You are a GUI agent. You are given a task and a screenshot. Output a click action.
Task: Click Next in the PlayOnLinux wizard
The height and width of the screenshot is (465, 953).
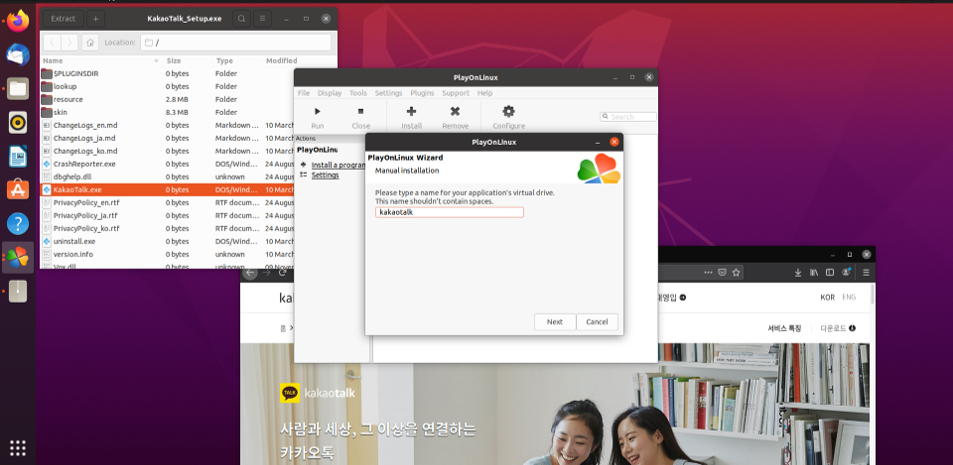(554, 322)
